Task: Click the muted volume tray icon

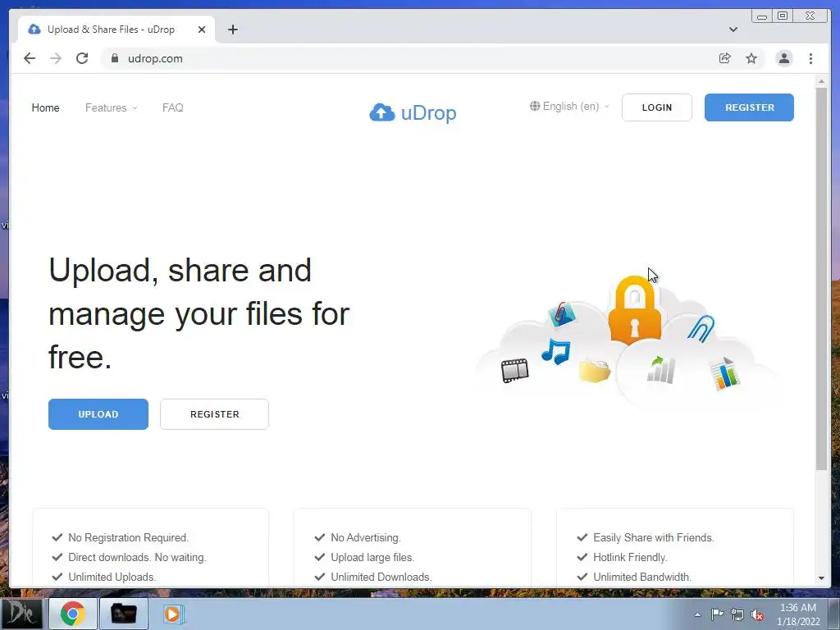Action: 757,614
